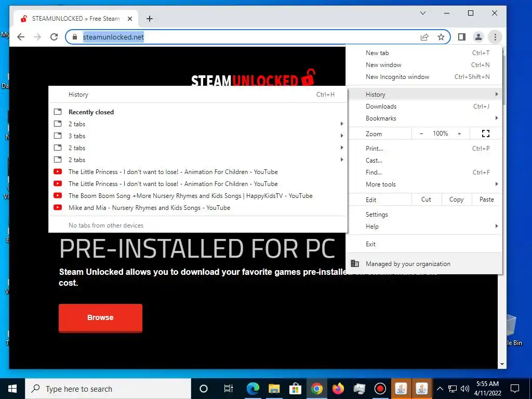Click the volume speaker tray icon

[465, 389]
